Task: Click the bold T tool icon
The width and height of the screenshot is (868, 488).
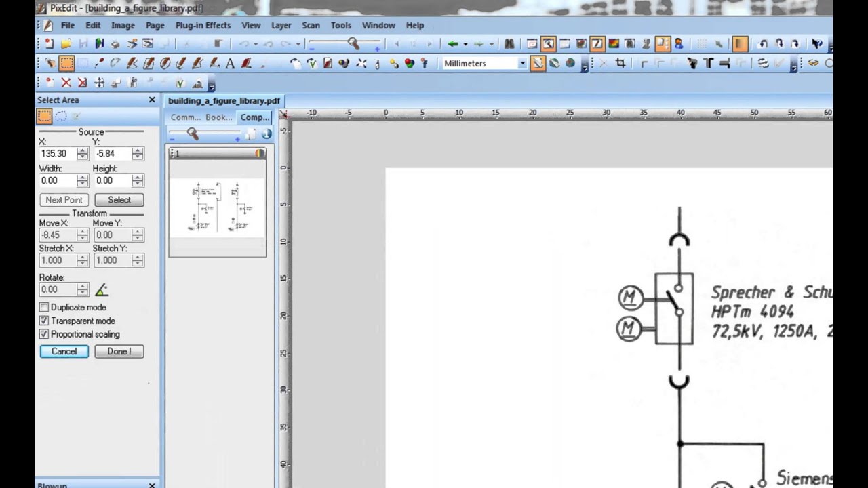Action: (x=709, y=64)
